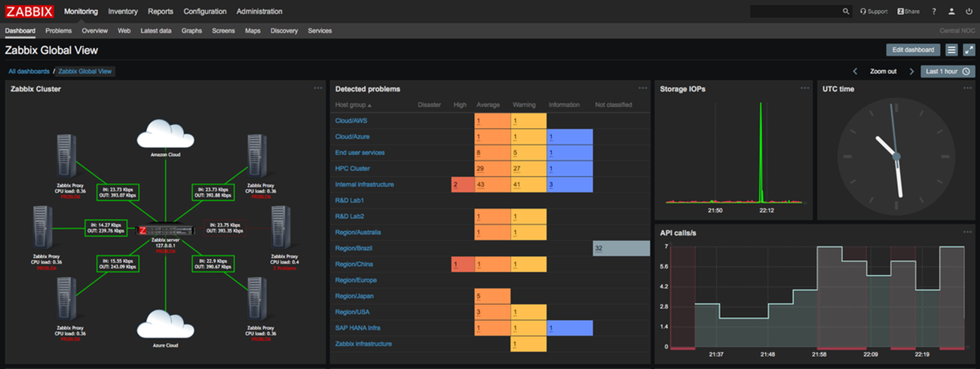
Task: Switch to the Overview tab
Action: [x=95, y=31]
